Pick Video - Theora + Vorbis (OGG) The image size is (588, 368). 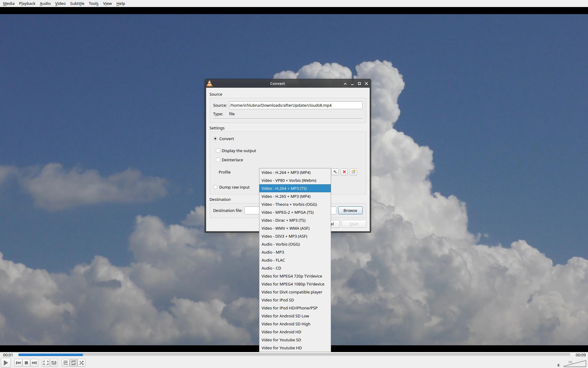289,204
